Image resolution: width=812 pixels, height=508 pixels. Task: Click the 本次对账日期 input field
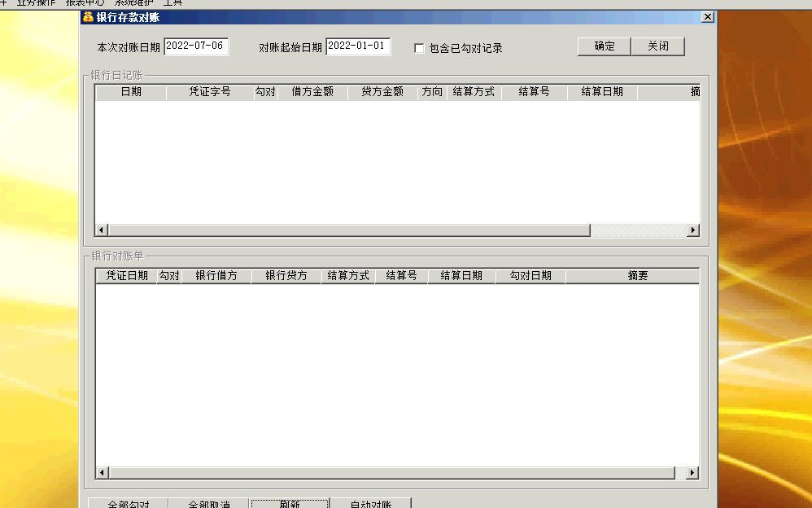click(195, 46)
